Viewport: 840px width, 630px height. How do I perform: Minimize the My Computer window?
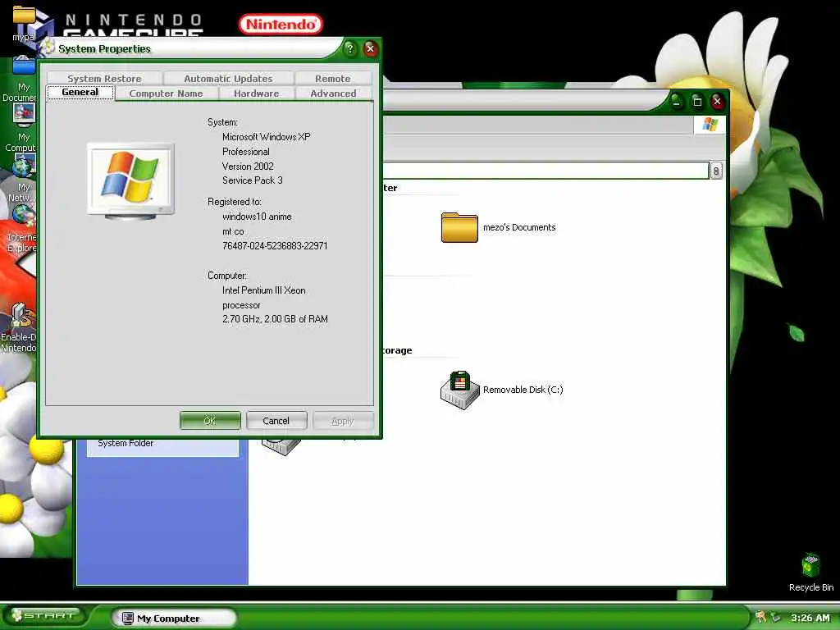click(676, 101)
